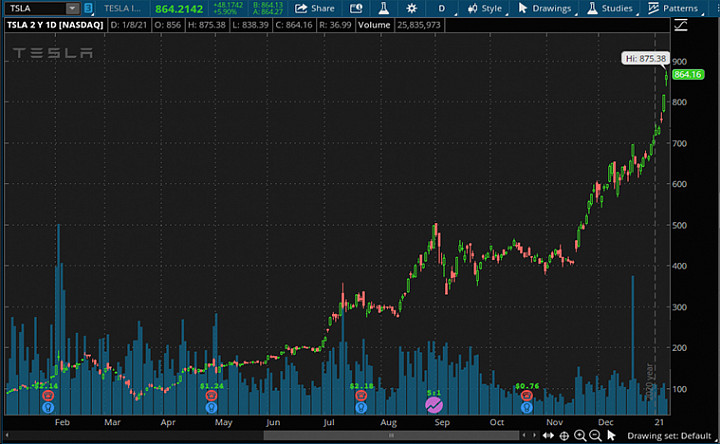
Task: Select the pointer arrow tool at bottom
Action: click(x=611, y=435)
